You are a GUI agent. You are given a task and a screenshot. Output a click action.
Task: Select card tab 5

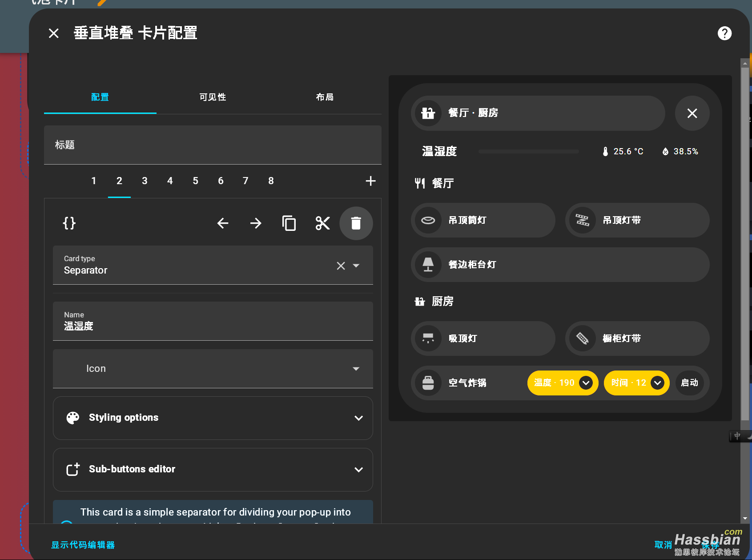click(195, 181)
